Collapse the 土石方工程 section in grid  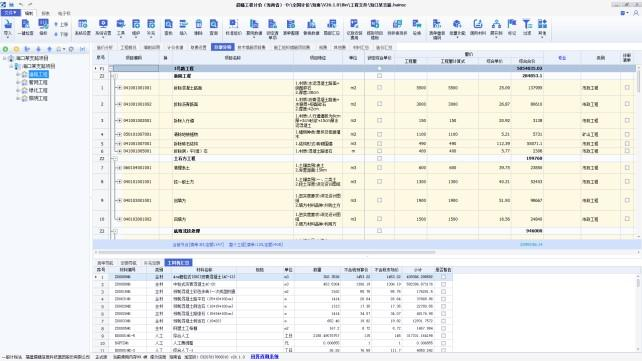115,158
